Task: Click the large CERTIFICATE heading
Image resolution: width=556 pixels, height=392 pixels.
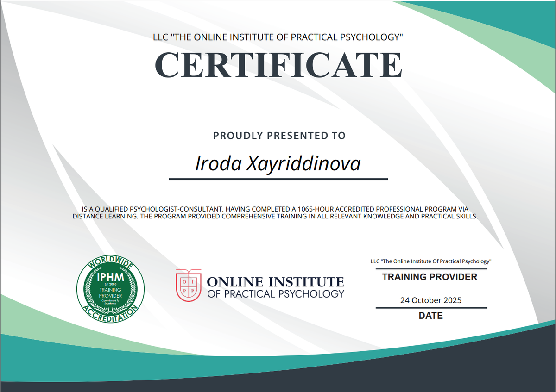Action: pos(278,64)
